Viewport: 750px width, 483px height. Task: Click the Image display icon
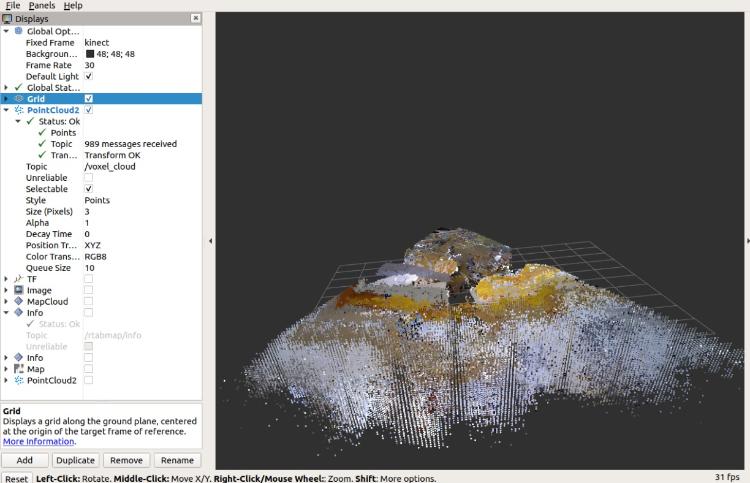19,290
